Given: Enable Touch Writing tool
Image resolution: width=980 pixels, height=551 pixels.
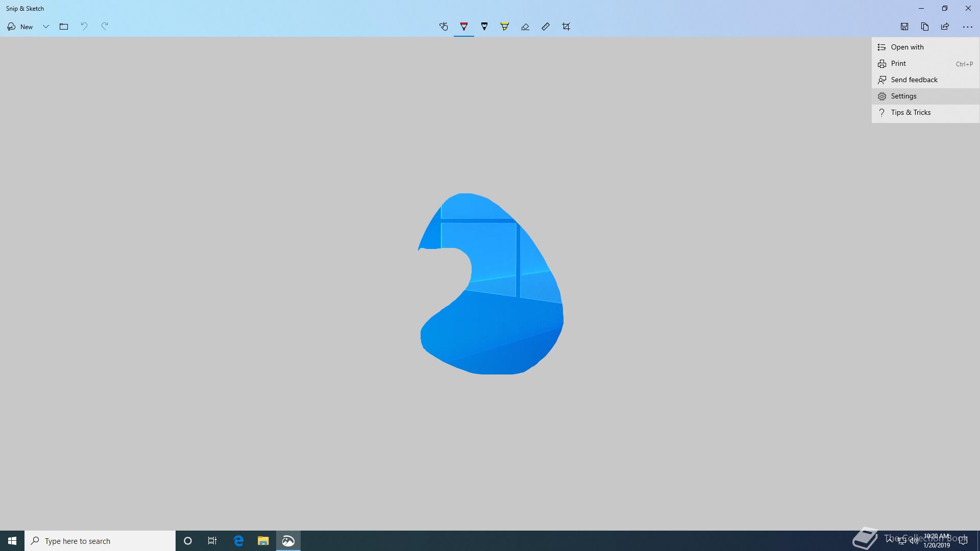Looking at the screenshot, I should [444, 27].
